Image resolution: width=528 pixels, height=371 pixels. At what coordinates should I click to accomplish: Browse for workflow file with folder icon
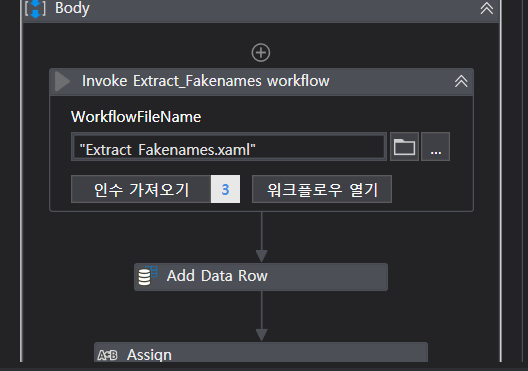(404, 147)
